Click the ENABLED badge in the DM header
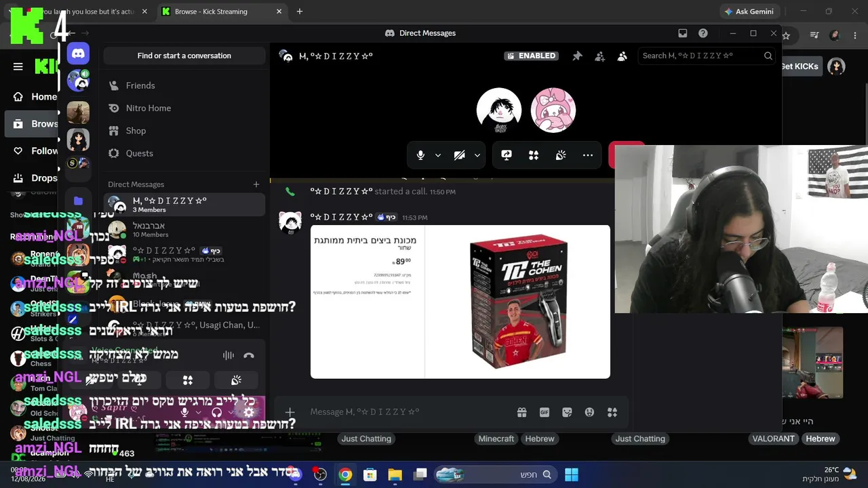Image resolution: width=868 pixels, height=488 pixels. [x=531, y=56]
